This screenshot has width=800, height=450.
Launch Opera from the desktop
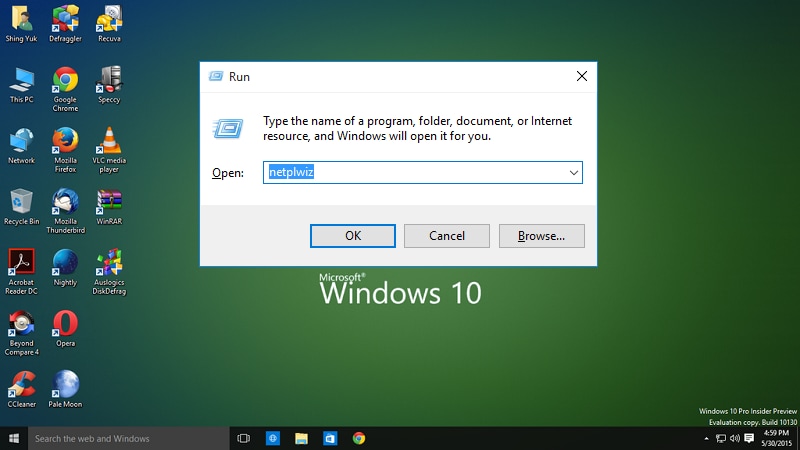pyautogui.click(x=65, y=329)
